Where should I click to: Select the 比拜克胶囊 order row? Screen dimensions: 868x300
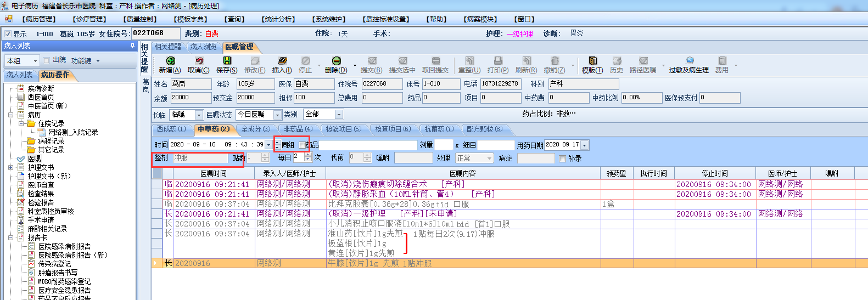click(x=509, y=204)
